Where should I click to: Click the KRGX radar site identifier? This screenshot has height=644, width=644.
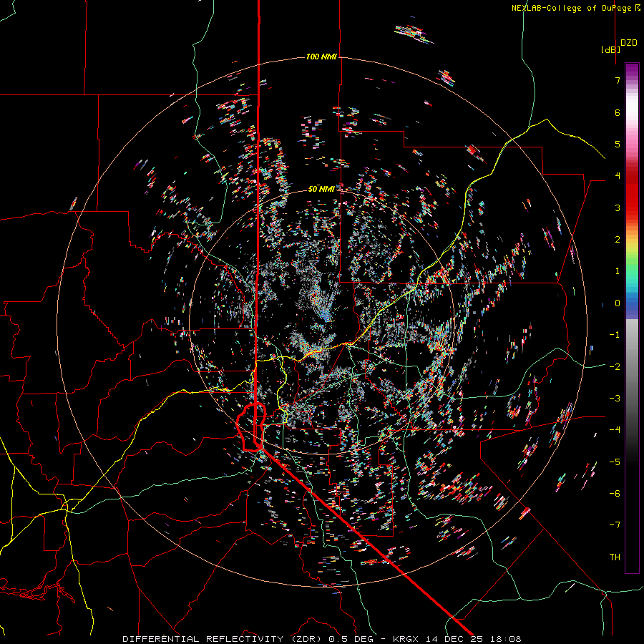[x=406, y=639]
